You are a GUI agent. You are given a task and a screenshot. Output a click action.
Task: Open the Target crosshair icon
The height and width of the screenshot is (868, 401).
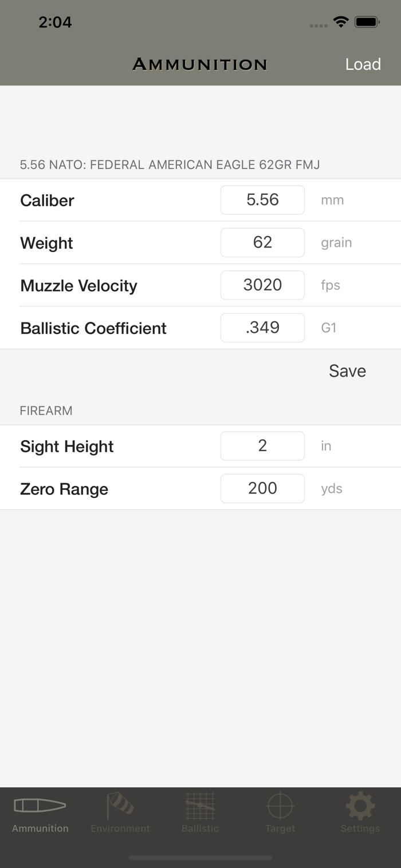click(280, 806)
